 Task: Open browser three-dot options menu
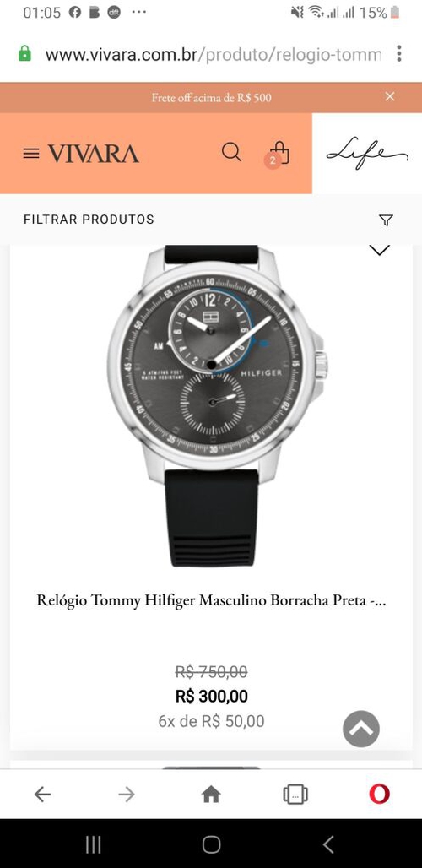tap(398, 54)
